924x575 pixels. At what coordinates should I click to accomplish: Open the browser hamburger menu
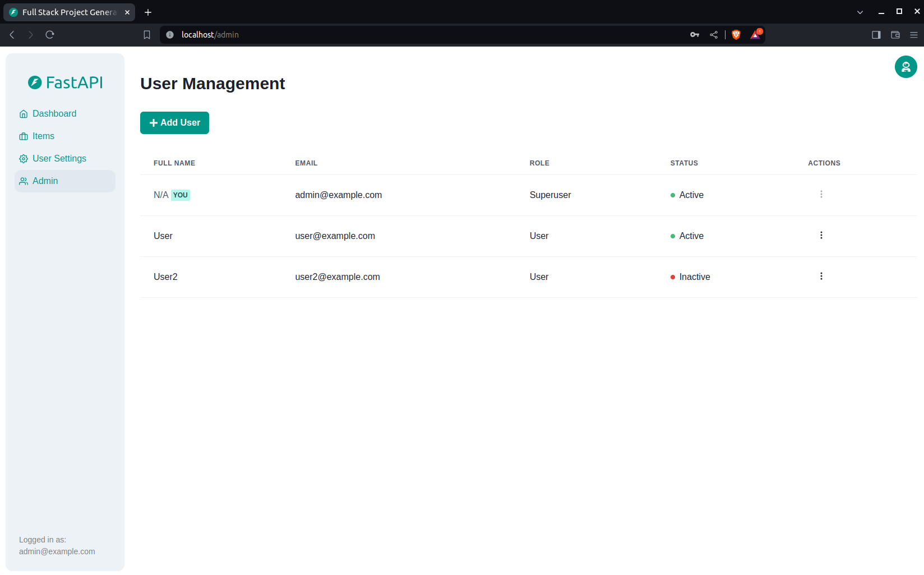coord(913,34)
